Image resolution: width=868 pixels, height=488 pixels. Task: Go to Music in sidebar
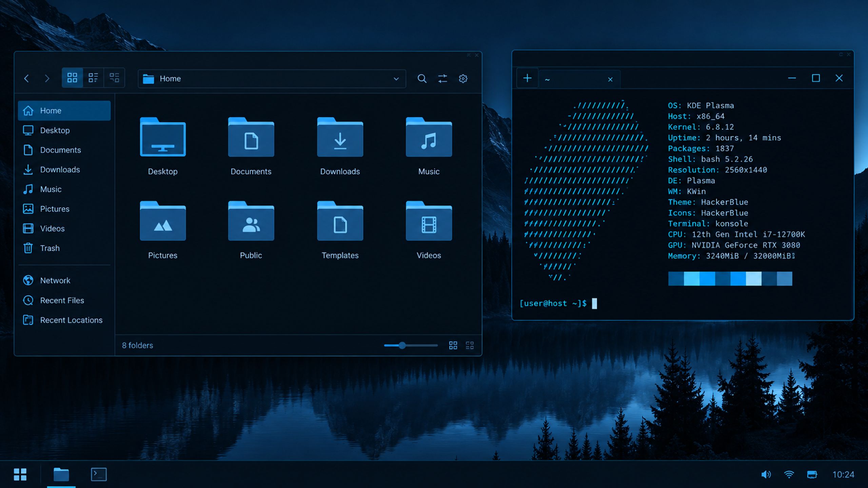64,189
